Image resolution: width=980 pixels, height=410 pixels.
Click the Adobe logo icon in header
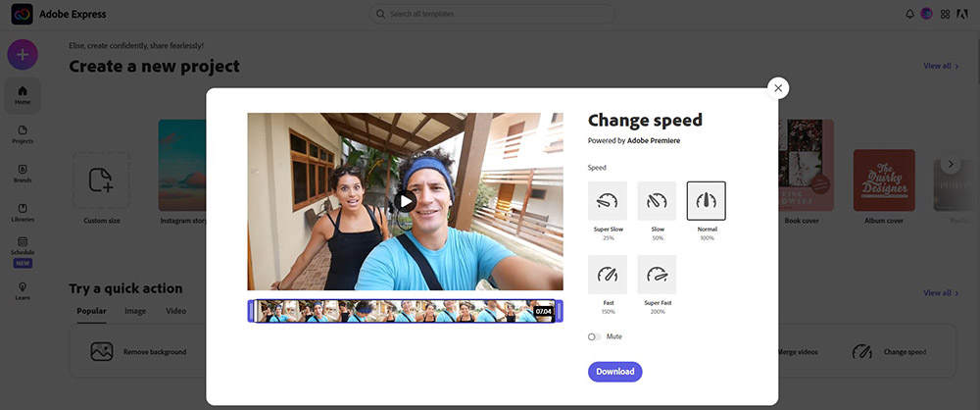click(x=962, y=14)
